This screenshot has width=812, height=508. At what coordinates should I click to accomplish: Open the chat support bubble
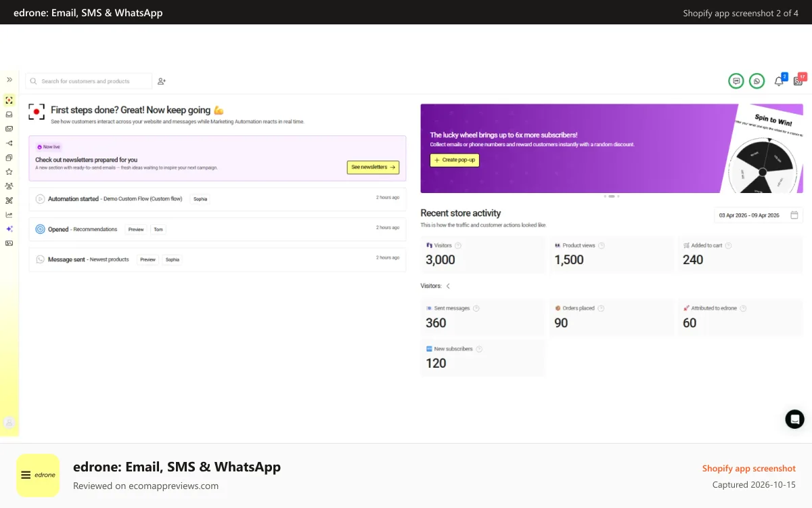click(x=794, y=419)
